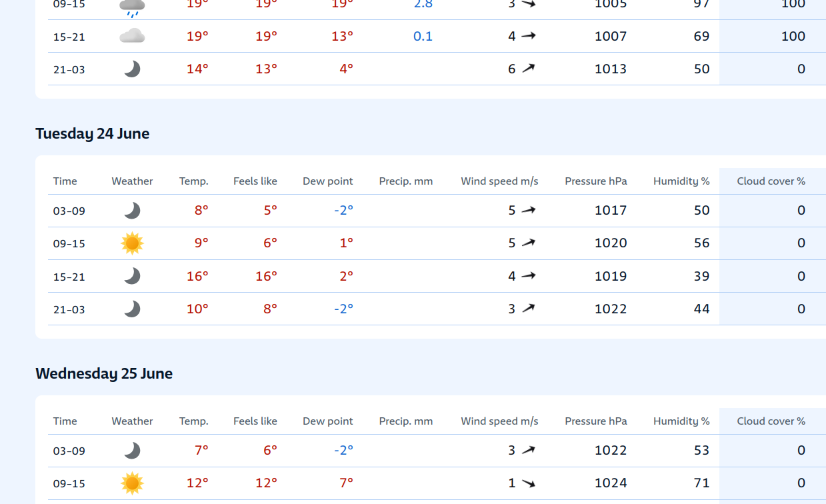Click moon icon for Tuesday 21-03
Screen dimensions: 826x504
[x=132, y=309]
